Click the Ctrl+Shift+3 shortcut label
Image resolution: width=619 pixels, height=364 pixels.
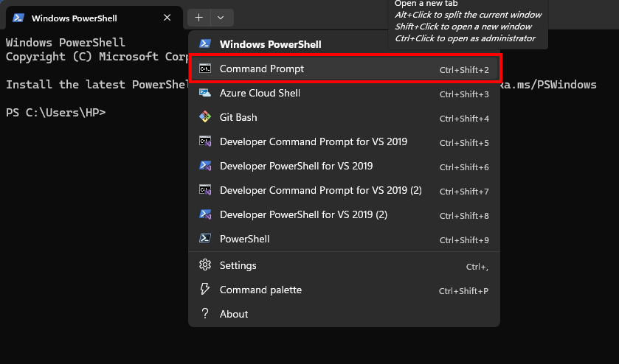[x=464, y=94]
